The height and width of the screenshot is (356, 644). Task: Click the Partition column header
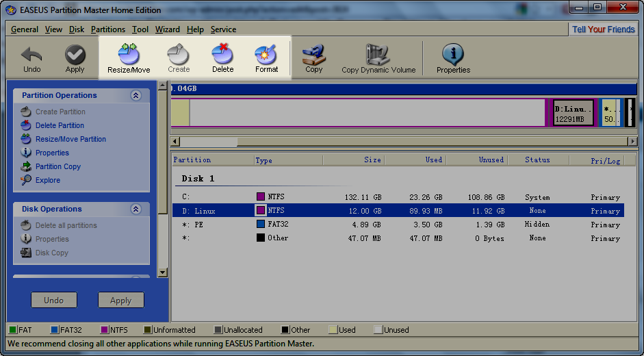click(x=213, y=160)
